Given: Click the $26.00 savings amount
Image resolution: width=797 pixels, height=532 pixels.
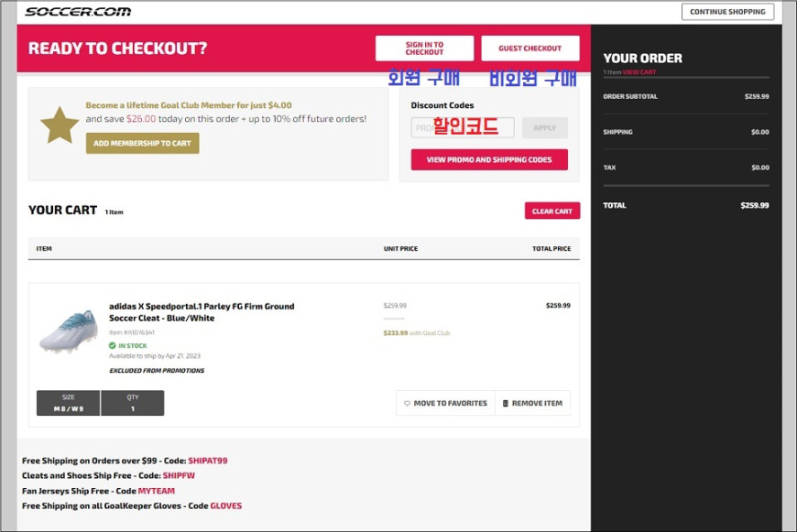Looking at the screenshot, I should pos(141,118).
